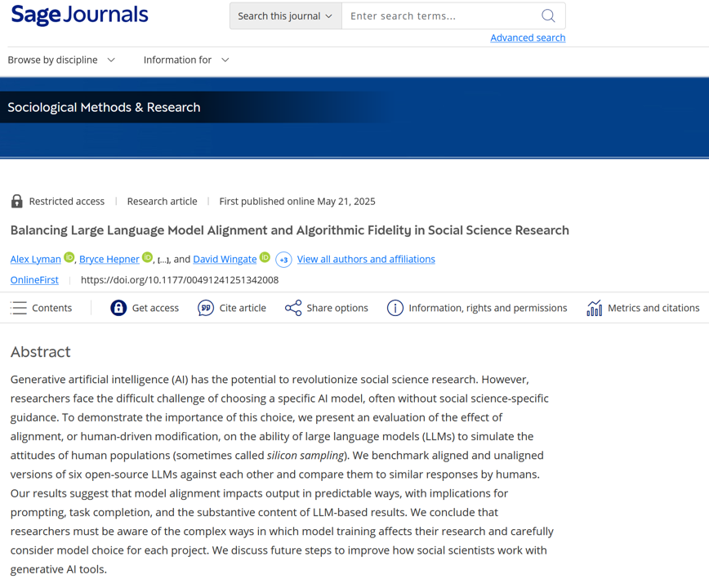Click the 'View all authors and affiliations' link
Image resolution: width=709 pixels, height=588 pixels.
[x=366, y=259]
